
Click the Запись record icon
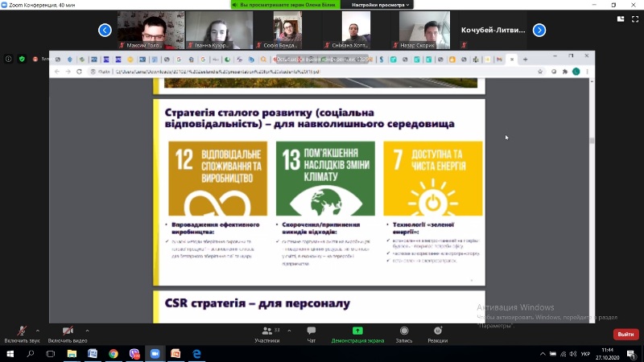403,334
